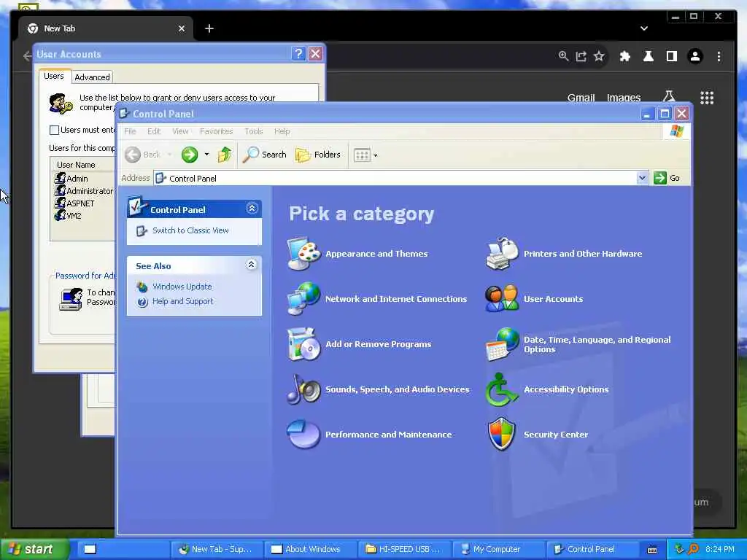This screenshot has width=747, height=560.
Task: Click the Chrome side panel icon
Action: click(672, 57)
